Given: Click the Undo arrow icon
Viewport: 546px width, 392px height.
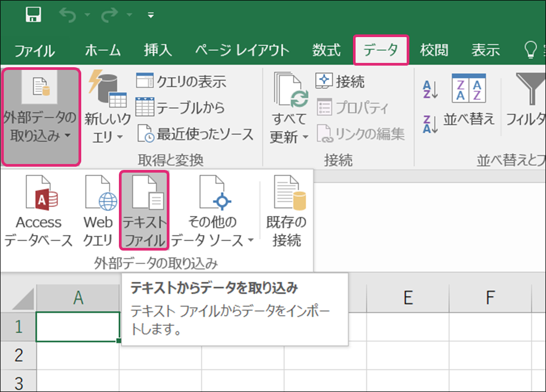Looking at the screenshot, I should [x=68, y=15].
